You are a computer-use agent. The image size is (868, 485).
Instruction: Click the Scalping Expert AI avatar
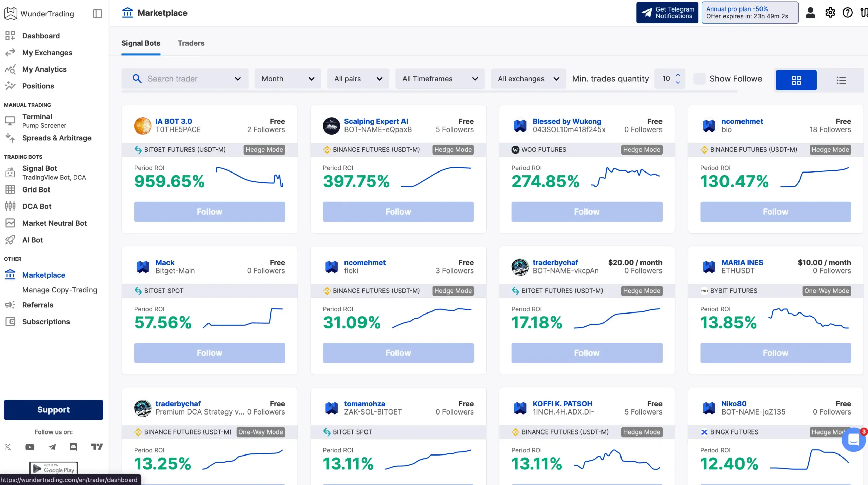331,126
